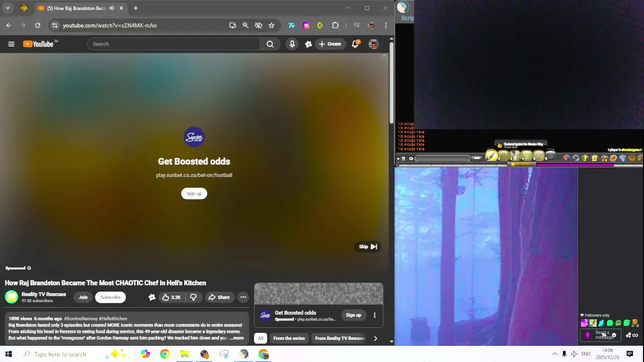Open the media control icon in Chrome toolbar
Screen dimensions: 644x362
(357, 26)
